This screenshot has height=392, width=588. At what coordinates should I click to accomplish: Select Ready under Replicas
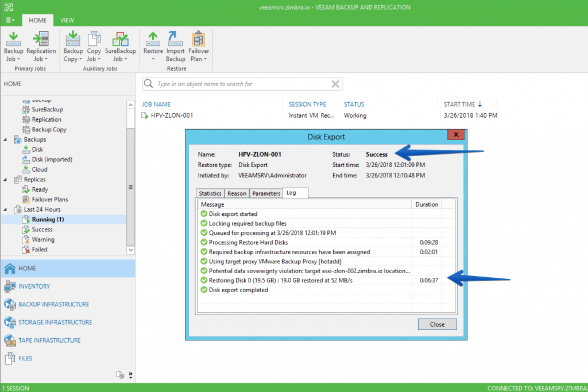(x=40, y=189)
